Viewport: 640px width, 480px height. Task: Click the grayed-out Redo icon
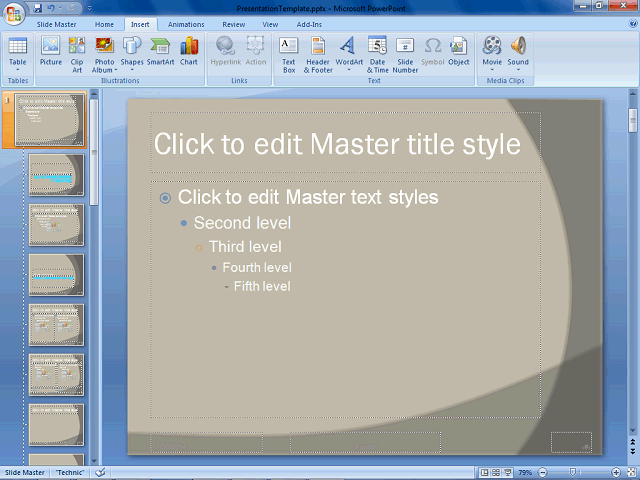click(71, 8)
